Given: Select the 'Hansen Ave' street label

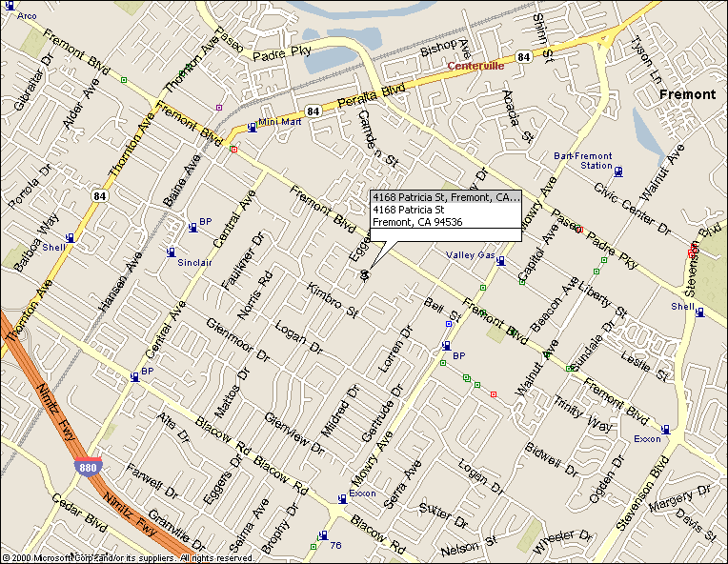Looking at the screenshot, I should pyautogui.click(x=120, y=281).
